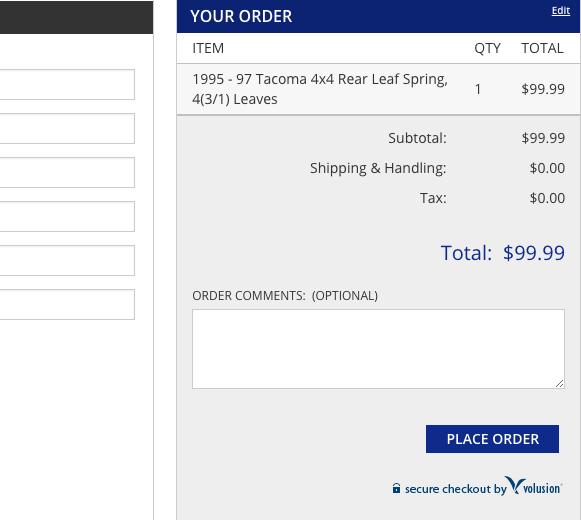This screenshot has height=520, width=581.
Task: Focus the topmost empty form field at left
Action: coord(67,85)
